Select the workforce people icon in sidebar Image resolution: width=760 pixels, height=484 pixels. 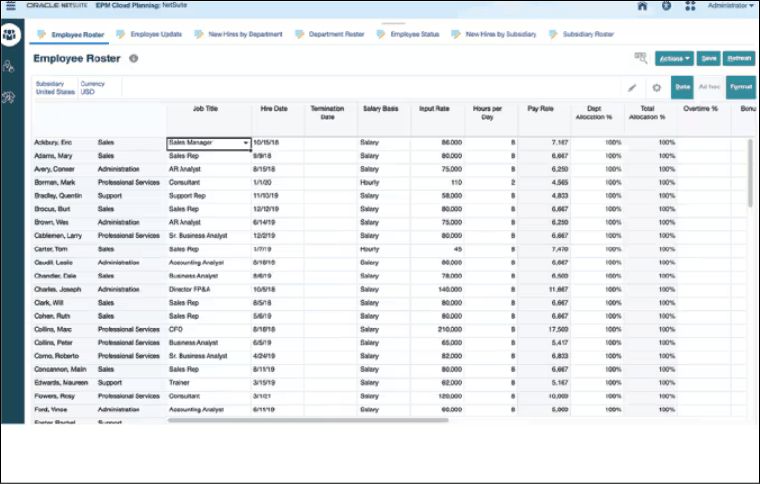coord(10,34)
